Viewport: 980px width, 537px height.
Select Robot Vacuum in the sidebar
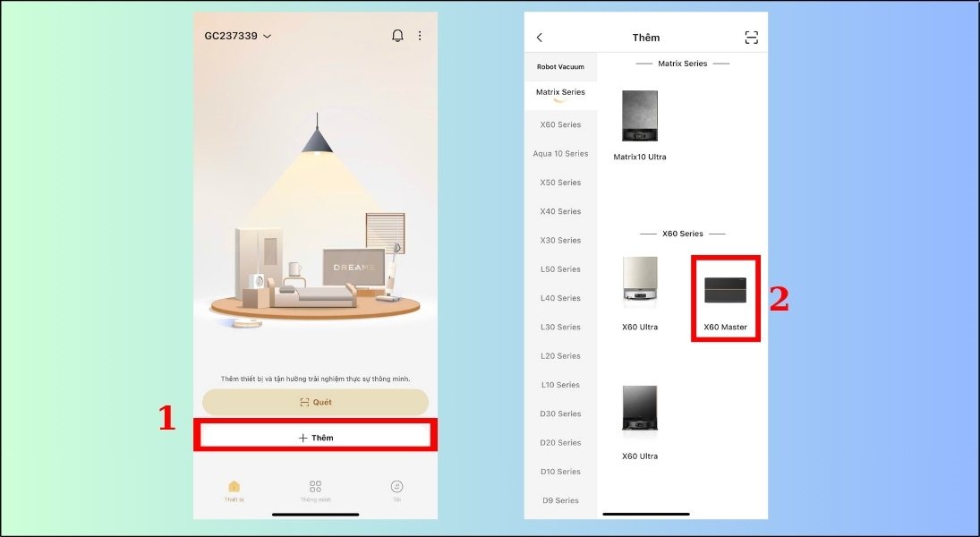coord(561,66)
